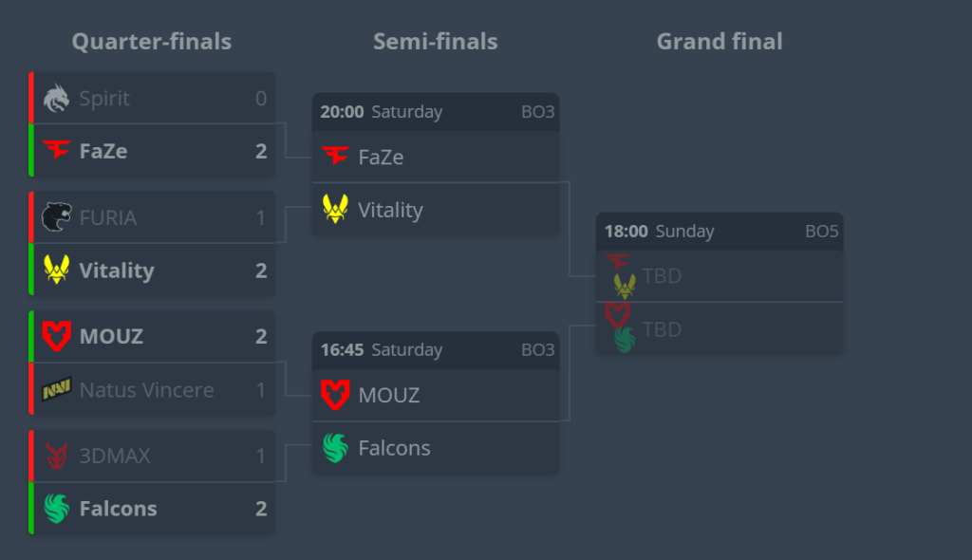Open the Natus Vincere team link

point(146,390)
